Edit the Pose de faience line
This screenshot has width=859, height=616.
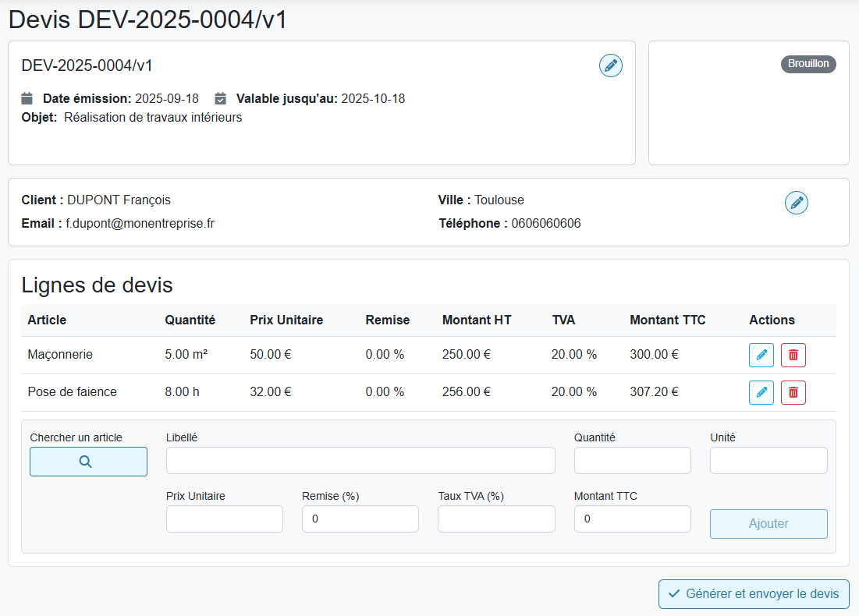click(761, 392)
